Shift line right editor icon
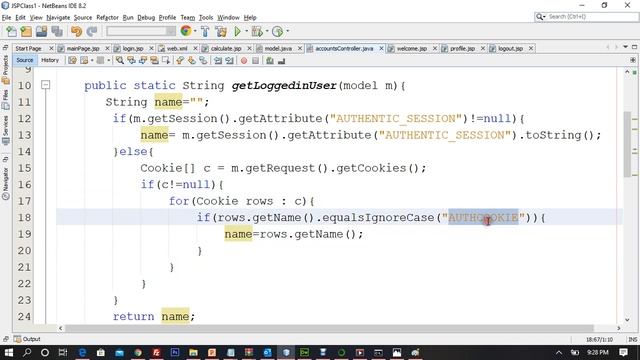640x360 pixels. pyautogui.click(x=229, y=61)
